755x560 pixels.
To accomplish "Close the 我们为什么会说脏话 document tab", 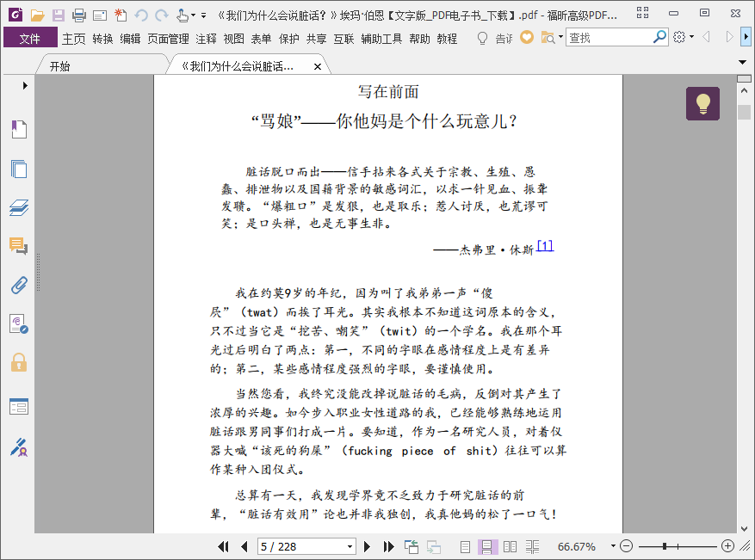I will coord(318,67).
